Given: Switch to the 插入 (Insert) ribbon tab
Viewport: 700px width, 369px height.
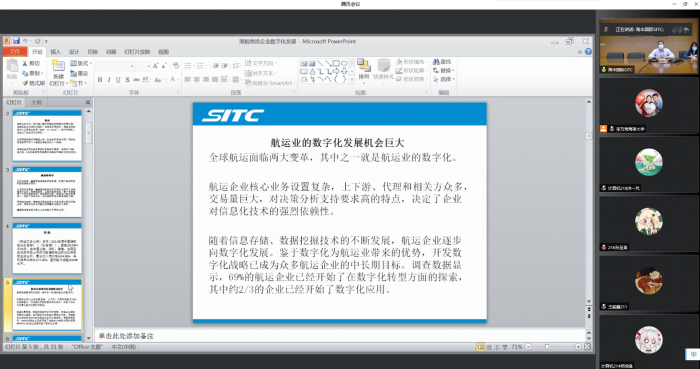Looking at the screenshot, I should point(55,52).
